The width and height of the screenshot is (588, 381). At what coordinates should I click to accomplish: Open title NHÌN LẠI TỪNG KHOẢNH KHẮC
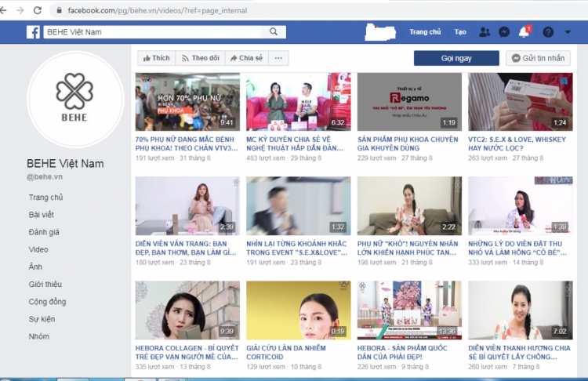(x=296, y=248)
